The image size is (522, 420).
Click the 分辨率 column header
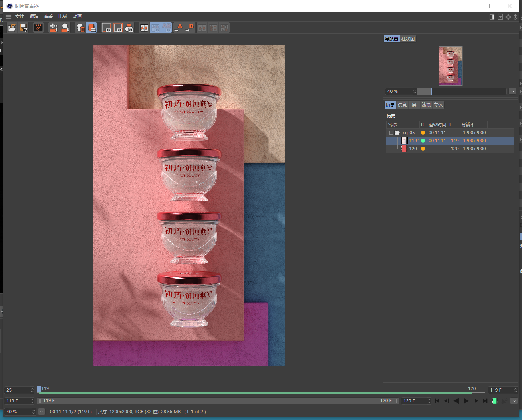(x=474, y=125)
